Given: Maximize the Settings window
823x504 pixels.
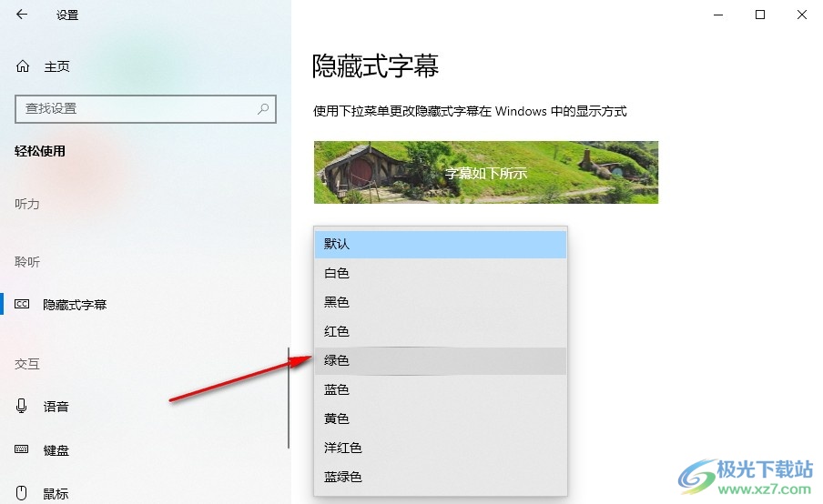Looking at the screenshot, I should click(760, 15).
